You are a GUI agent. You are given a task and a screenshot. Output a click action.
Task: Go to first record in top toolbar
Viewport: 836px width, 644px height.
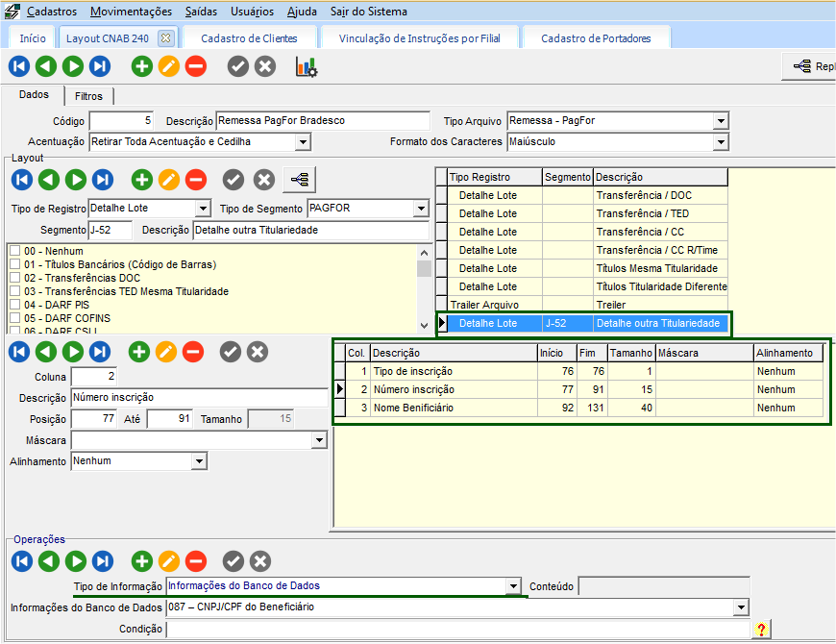pos(18,67)
